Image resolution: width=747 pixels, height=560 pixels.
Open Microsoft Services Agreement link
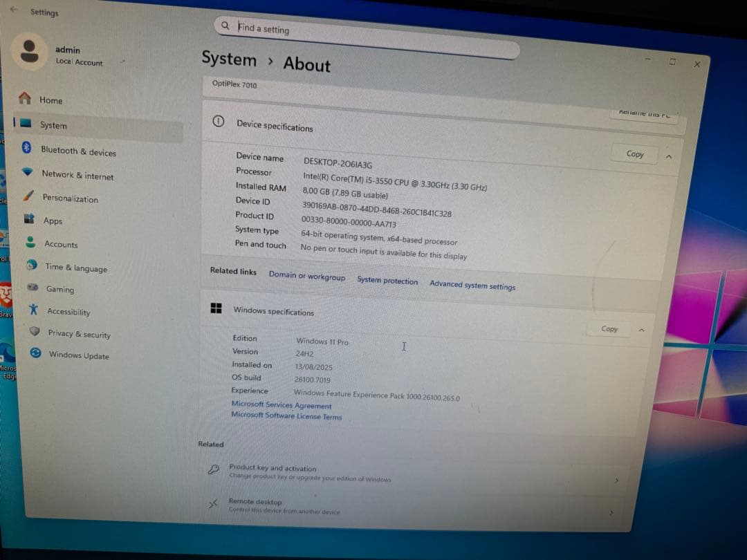[x=281, y=404]
